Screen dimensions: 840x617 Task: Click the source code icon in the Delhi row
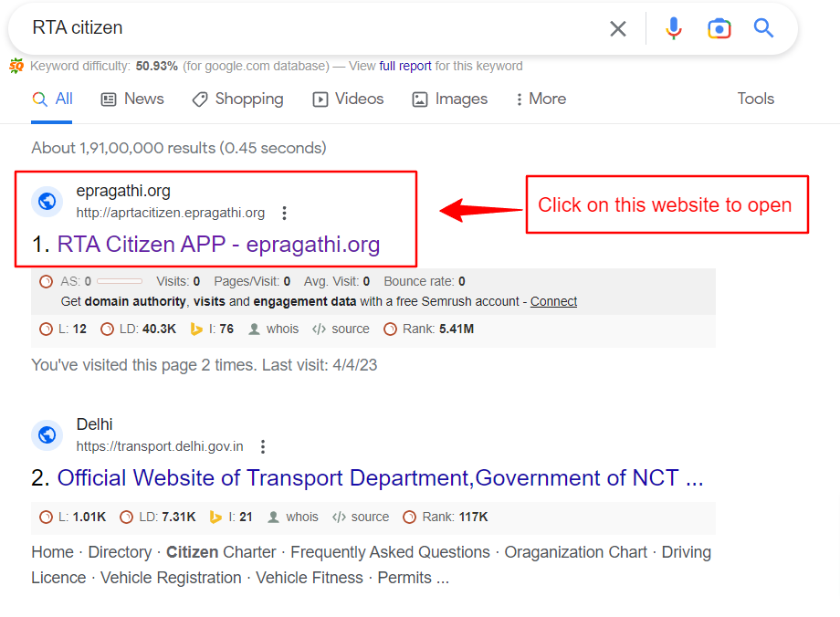coord(339,517)
